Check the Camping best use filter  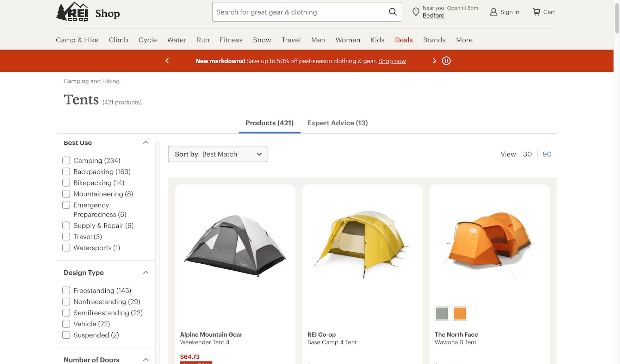click(66, 161)
